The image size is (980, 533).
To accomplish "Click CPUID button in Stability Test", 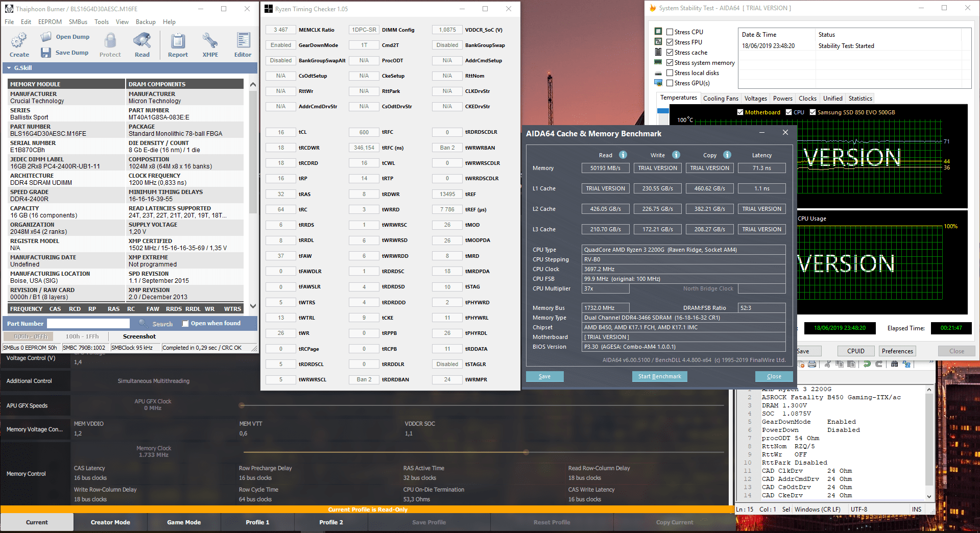I will [856, 351].
